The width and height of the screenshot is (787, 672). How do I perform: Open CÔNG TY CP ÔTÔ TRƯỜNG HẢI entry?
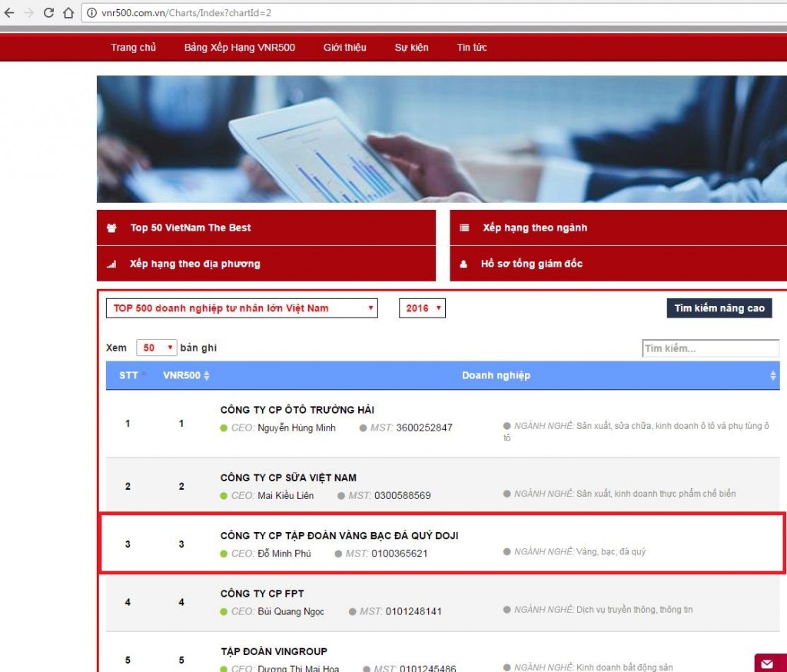pos(297,410)
